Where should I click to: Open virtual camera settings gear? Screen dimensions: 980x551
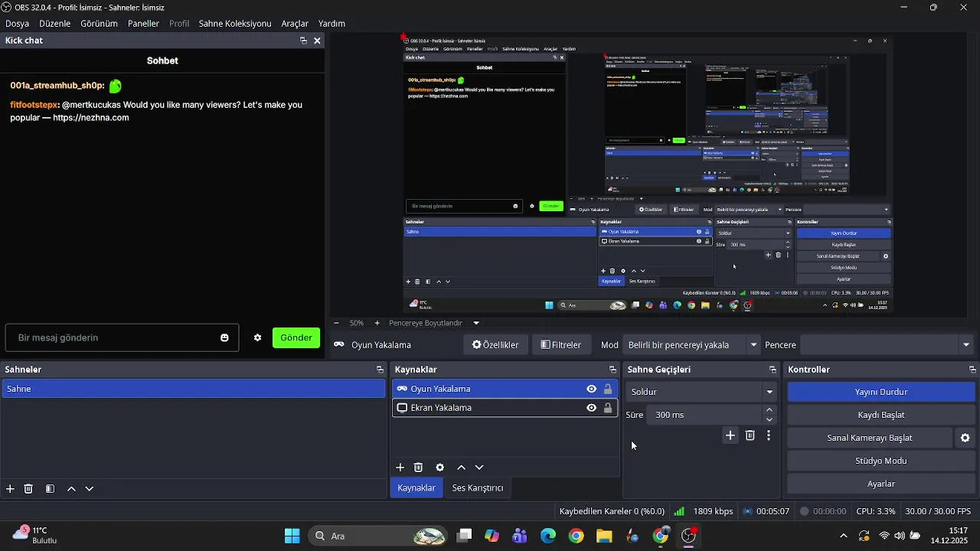click(965, 438)
